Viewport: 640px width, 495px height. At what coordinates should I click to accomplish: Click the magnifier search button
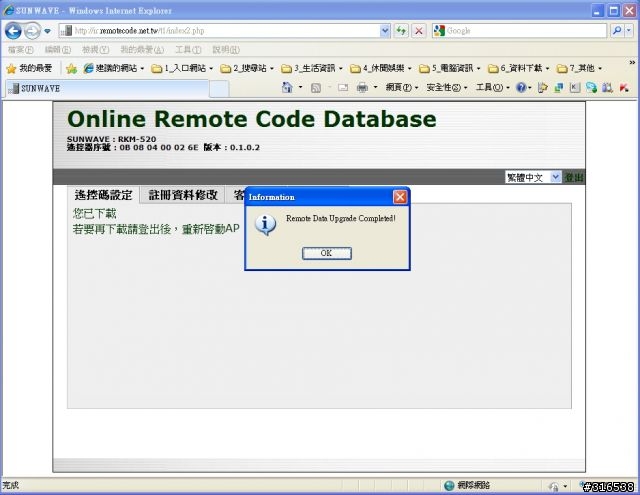[617, 31]
